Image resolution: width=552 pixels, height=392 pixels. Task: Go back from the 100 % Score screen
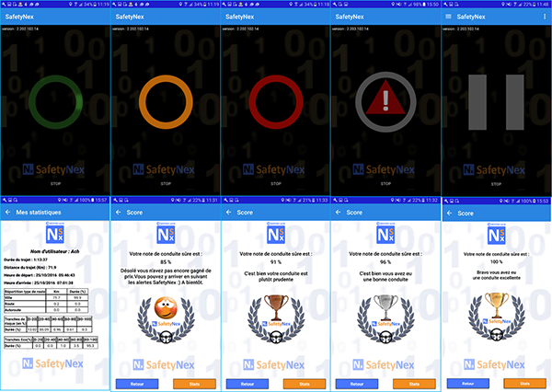449,213
